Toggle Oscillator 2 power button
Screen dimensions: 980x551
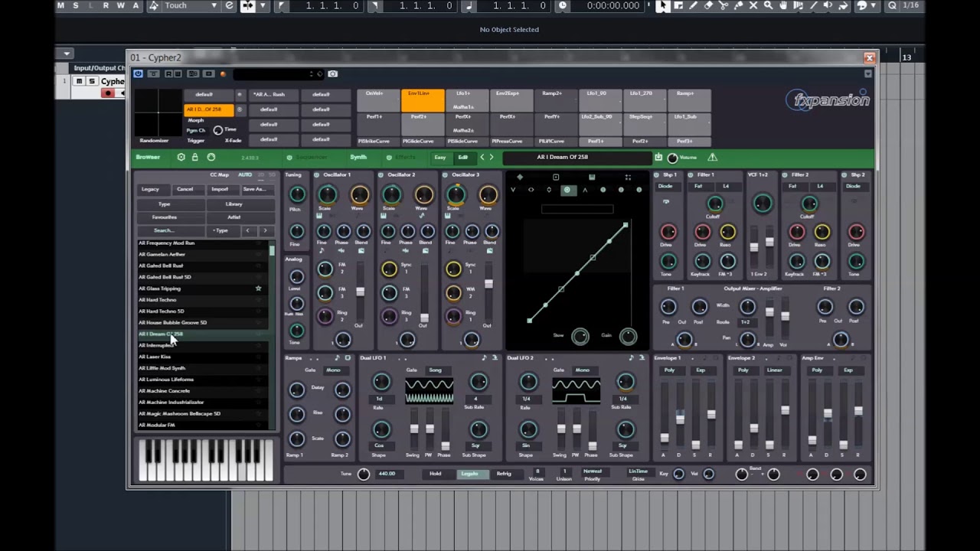coord(381,175)
